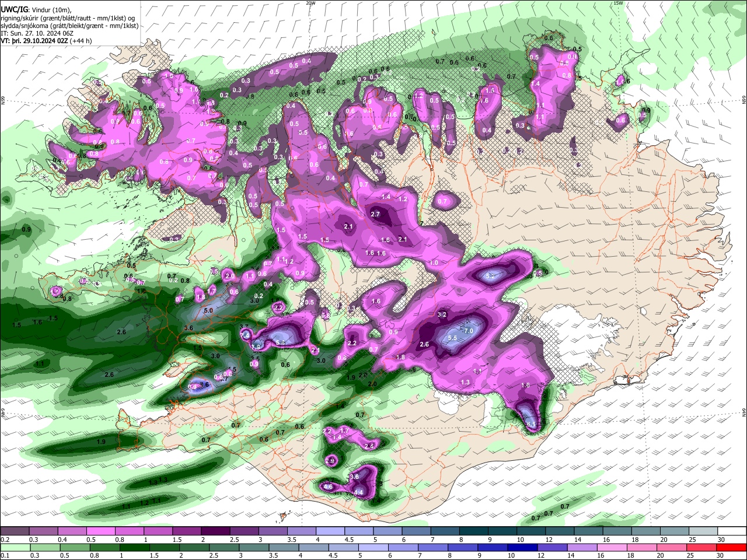Viewport: 747px width, 560px height.
Task: Click the '4.6' value near south coast
Action: pos(328,487)
